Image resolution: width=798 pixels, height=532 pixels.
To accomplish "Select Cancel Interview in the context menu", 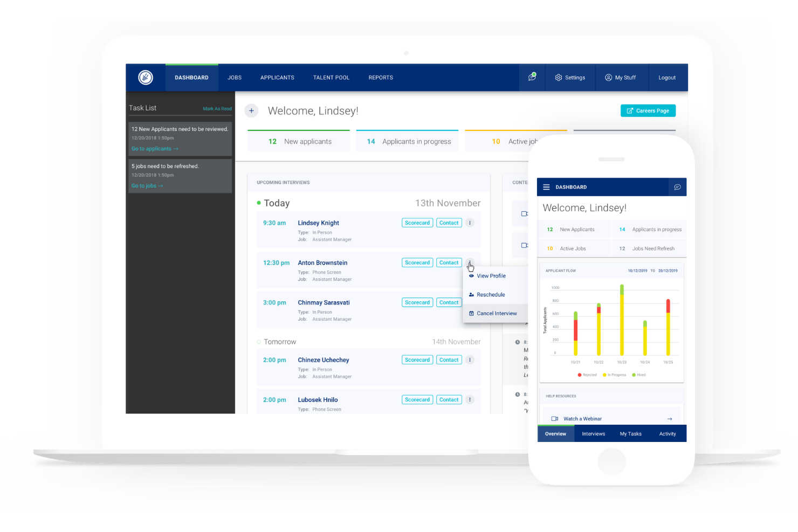I will [x=495, y=313].
